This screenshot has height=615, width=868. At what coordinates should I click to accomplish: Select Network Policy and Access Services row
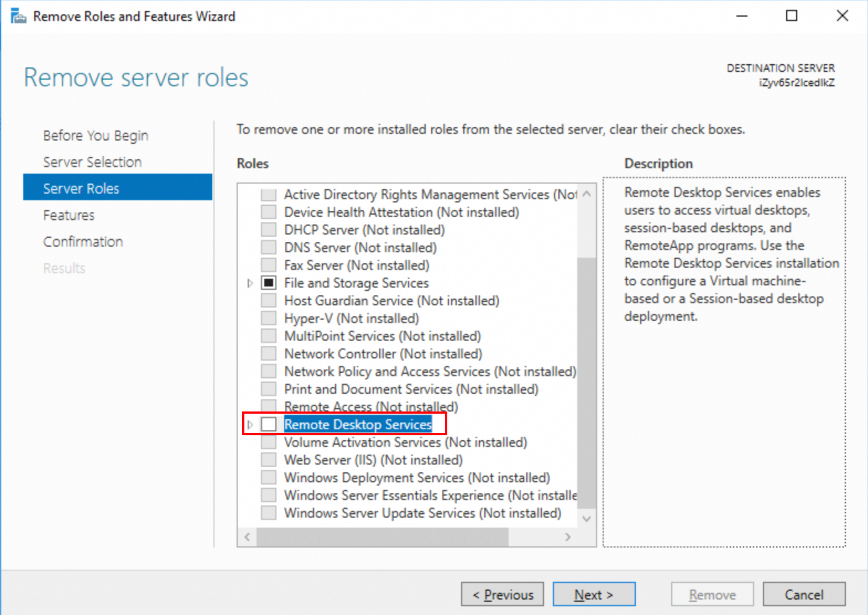click(x=430, y=371)
